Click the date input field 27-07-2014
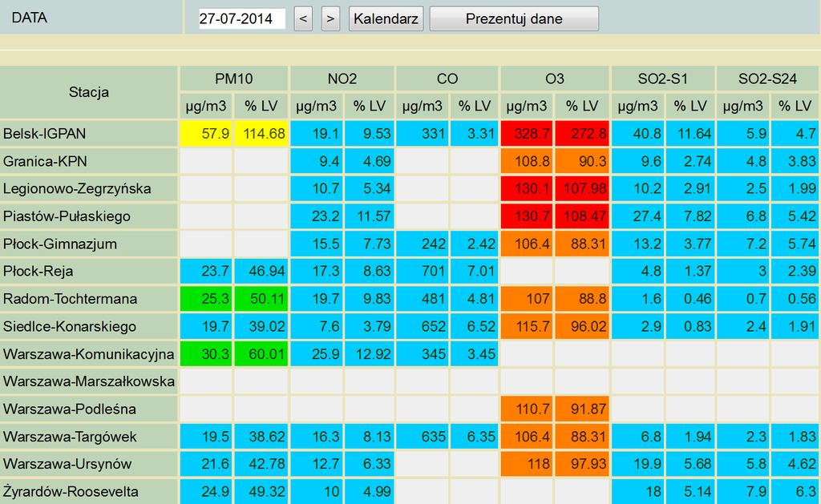821x504 pixels. 242,19
